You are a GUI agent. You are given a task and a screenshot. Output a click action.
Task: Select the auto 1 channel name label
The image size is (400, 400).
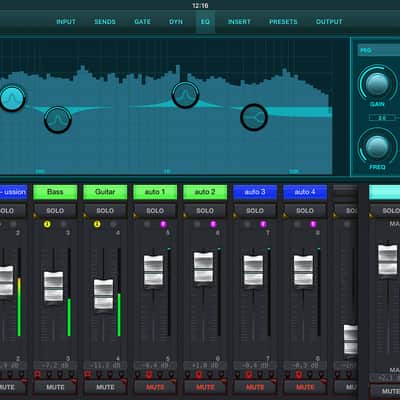(x=155, y=192)
